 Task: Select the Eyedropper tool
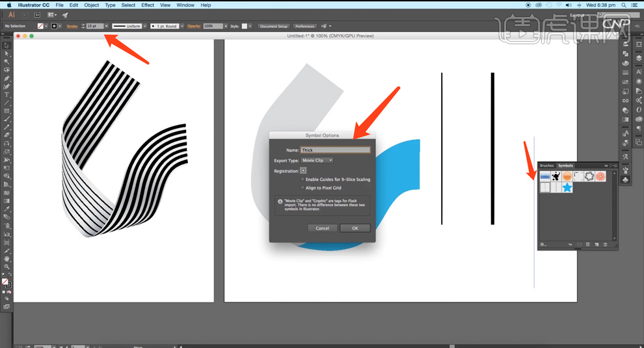[x=7, y=209]
